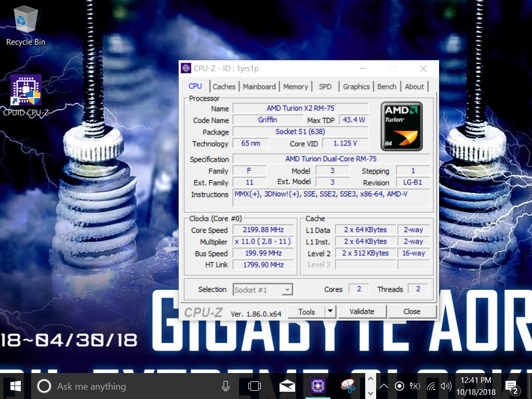
Task: Switch to the CPU tab
Action: tap(195, 86)
